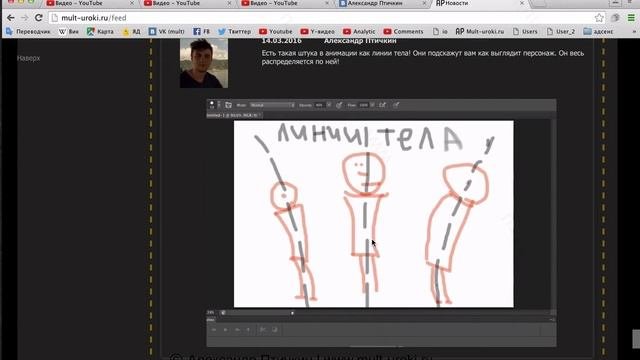Click the author name Александр Птичкин

(x=360, y=41)
